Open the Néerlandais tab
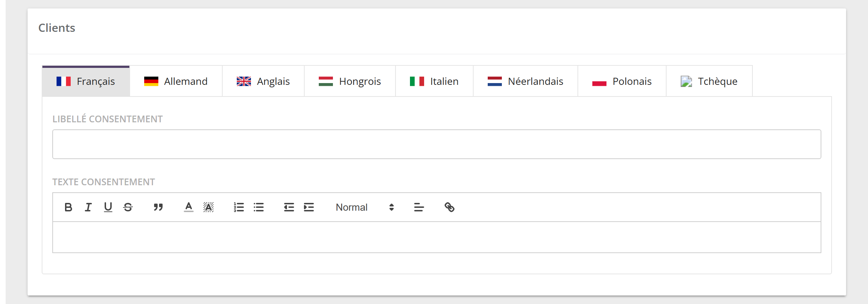868x304 pixels. tap(526, 81)
